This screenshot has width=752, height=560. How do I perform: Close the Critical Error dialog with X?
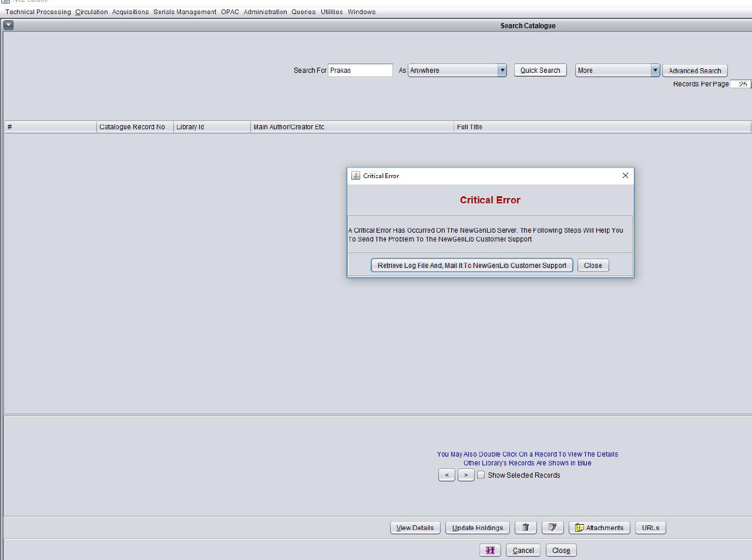(x=625, y=176)
